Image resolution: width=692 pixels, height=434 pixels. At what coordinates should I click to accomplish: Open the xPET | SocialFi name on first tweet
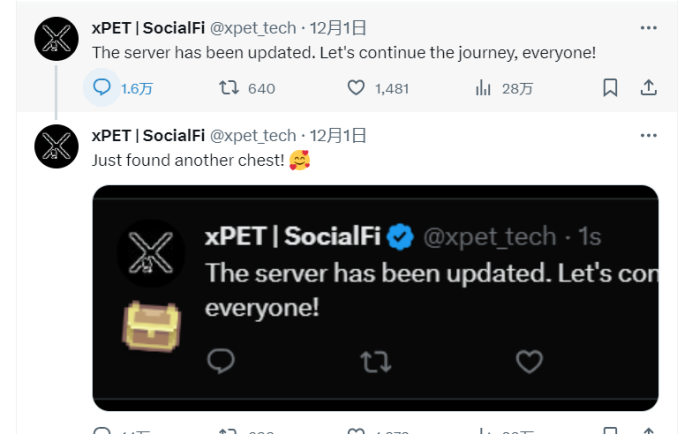pos(148,28)
